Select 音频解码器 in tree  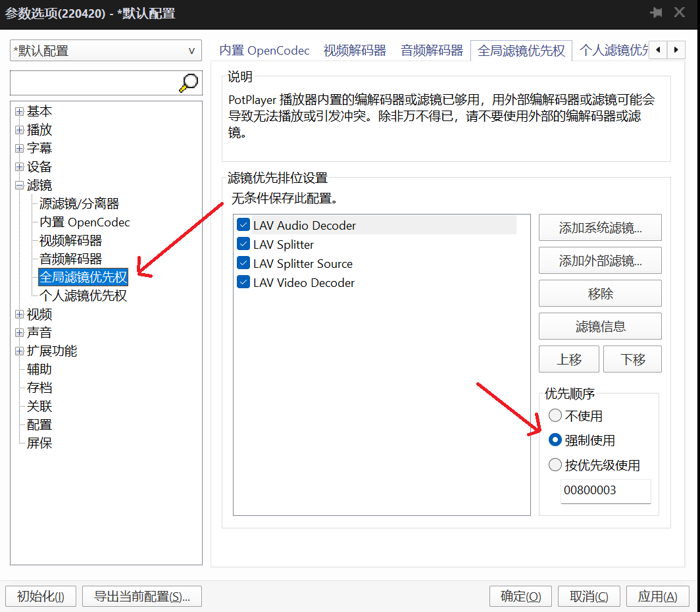(70, 259)
